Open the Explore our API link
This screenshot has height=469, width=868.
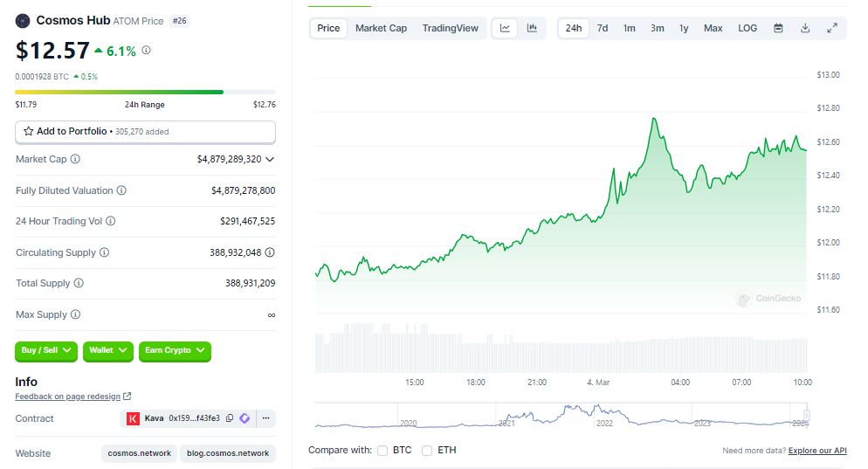(817, 451)
